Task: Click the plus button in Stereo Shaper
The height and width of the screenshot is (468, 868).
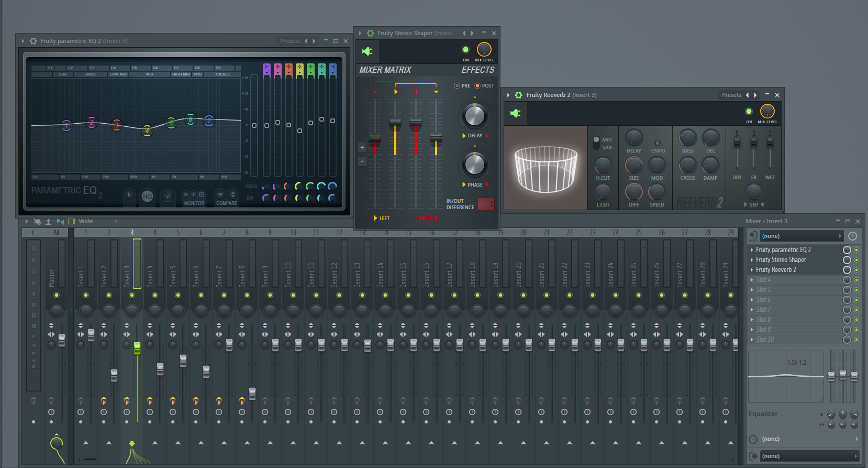Action: pos(362,148)
